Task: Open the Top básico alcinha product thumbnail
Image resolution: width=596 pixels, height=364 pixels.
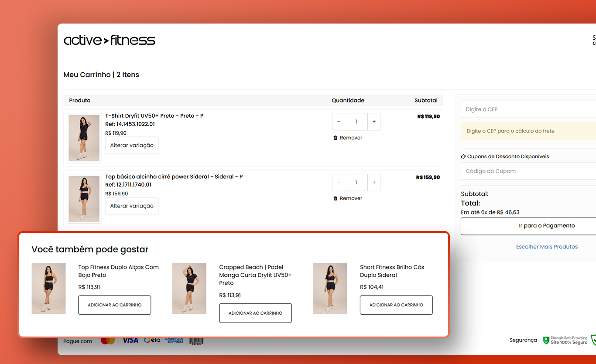Action: [84, 199]
